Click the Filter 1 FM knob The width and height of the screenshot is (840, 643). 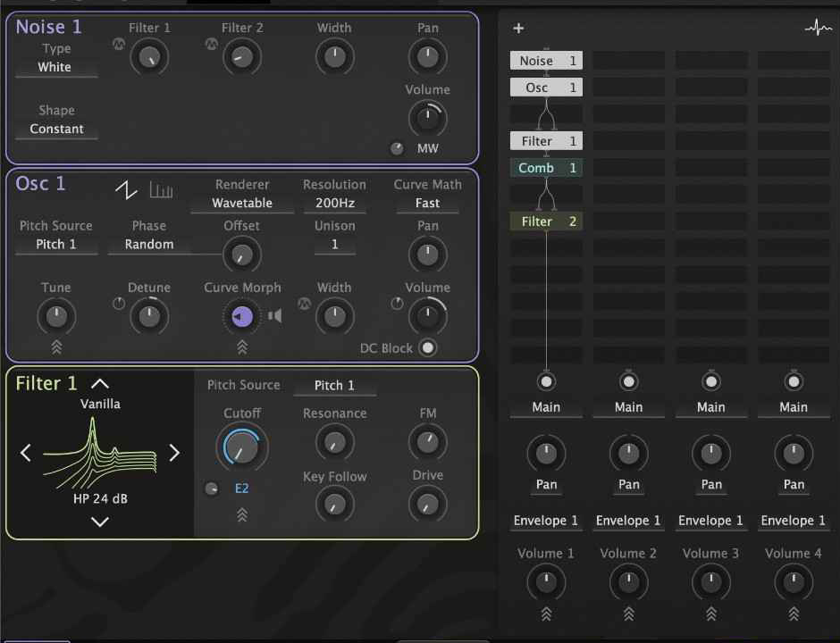point(427,442)
